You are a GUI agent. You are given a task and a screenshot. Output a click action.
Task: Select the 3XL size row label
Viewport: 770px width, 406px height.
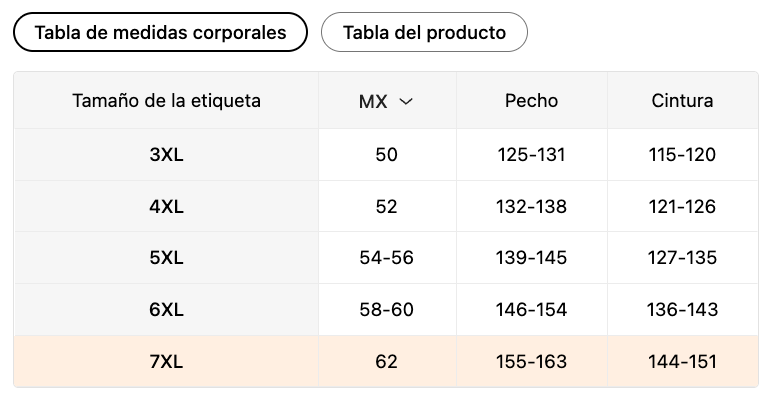(x=166, y=155)
